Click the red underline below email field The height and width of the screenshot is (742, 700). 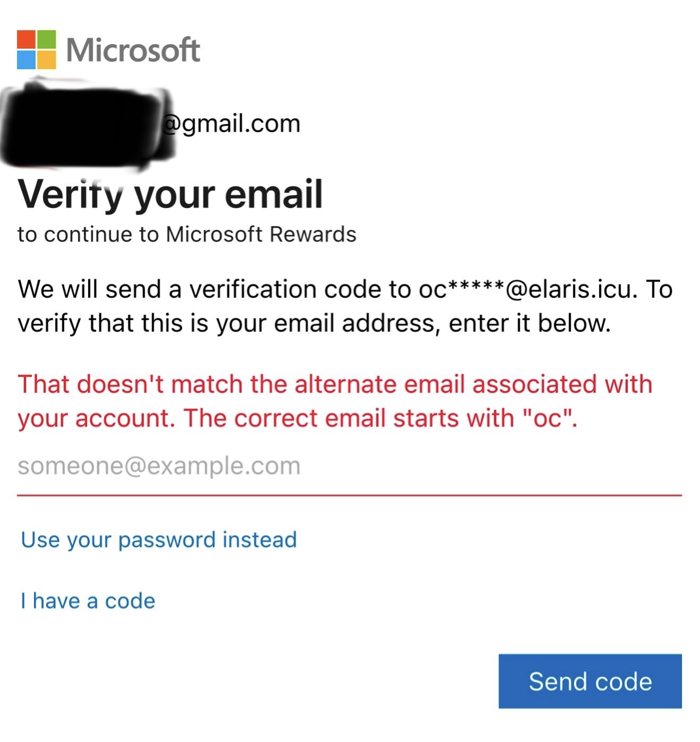[x=348, y=495]
